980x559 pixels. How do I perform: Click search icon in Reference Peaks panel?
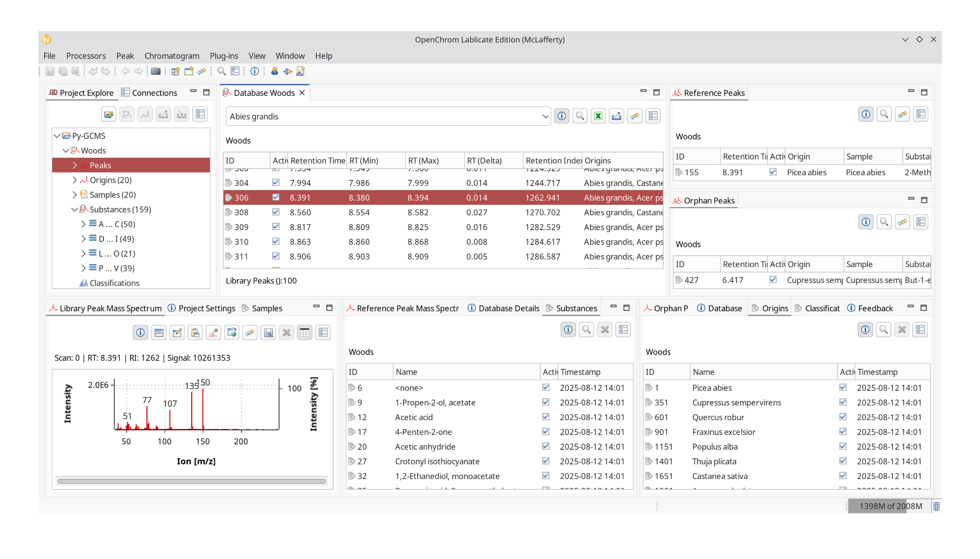point(884,114)
